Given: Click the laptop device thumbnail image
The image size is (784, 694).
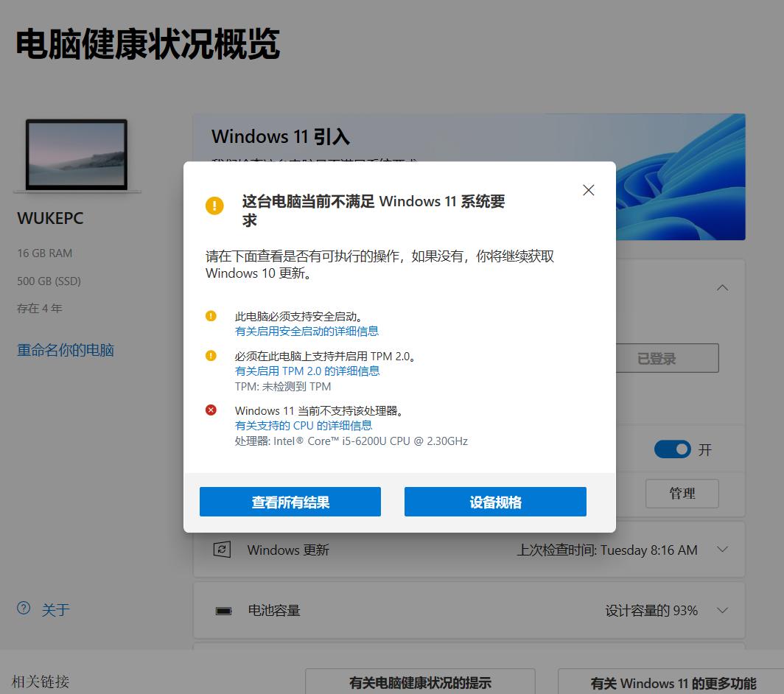Looking at the screenshot, I should [x=76, y=155].
